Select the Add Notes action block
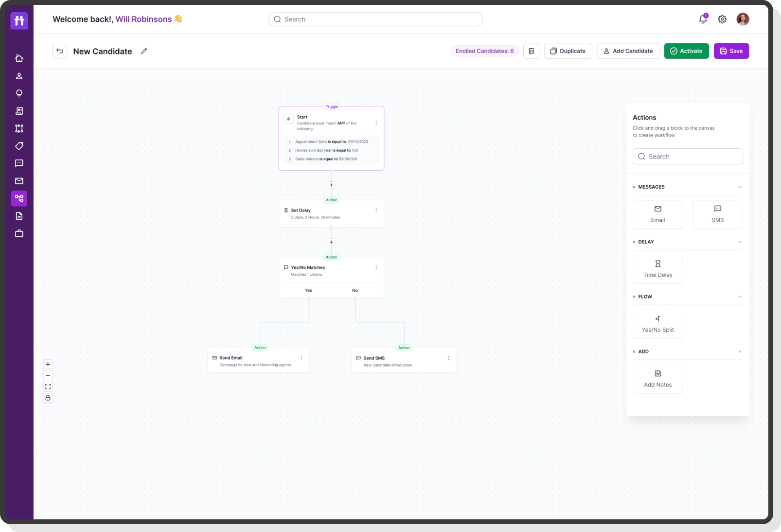The width and height of the screenshot is (781, 532). coord(657,379)
